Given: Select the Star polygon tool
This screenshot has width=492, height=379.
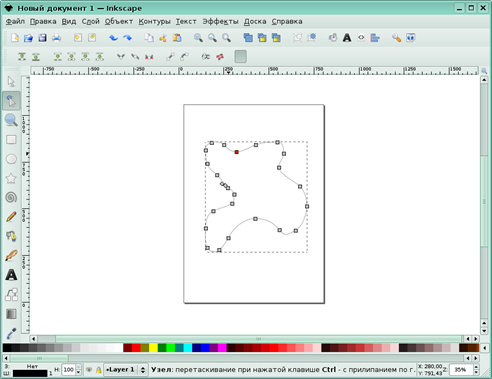Looking at the screenshot, I should (x=11, y=178).
